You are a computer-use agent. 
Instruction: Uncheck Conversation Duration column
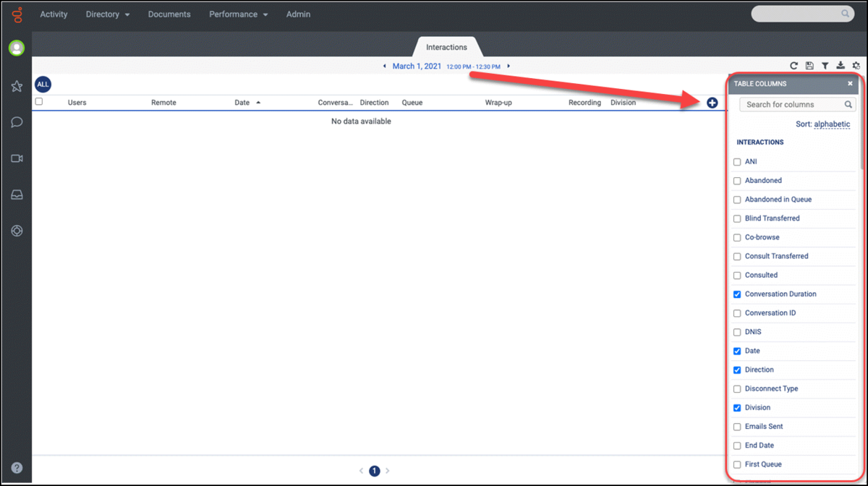[737, 294]
